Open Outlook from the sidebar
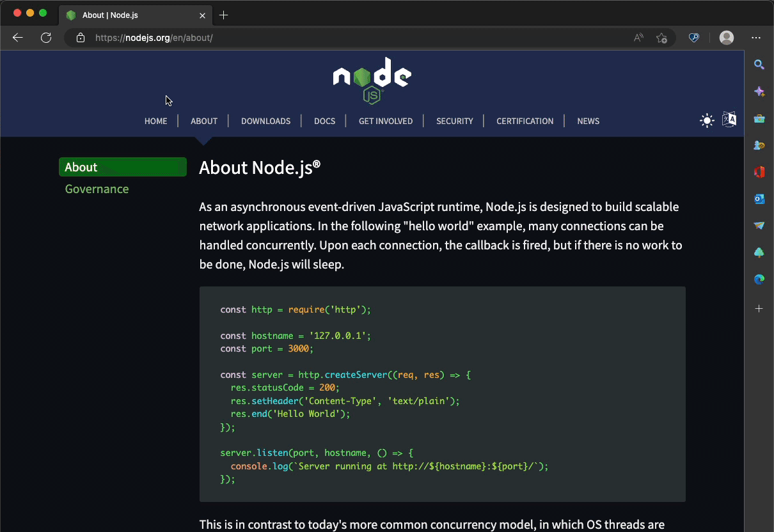774x532 pixels. click(759, 199)
